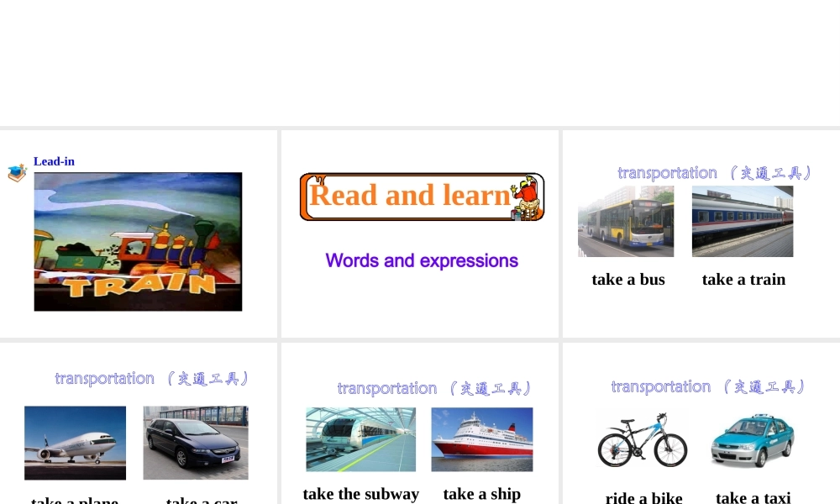Select the 'take the subway' caption

[x=361, y=494]
